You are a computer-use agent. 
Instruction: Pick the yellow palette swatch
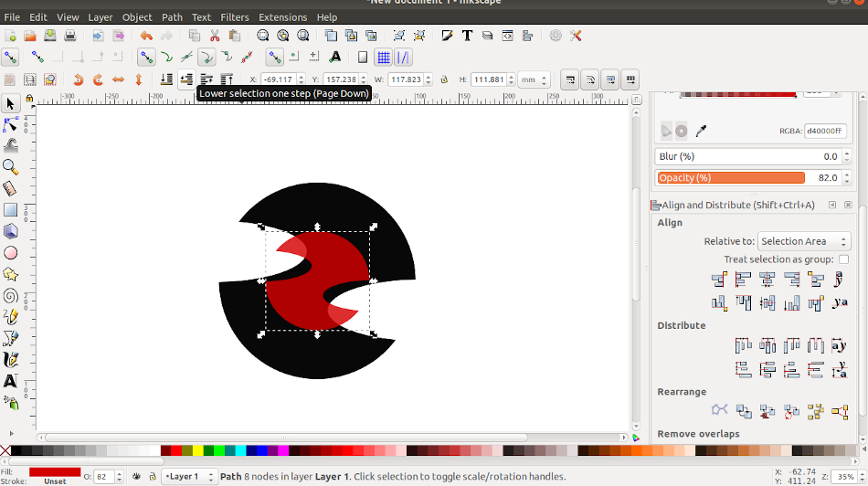pyautogui.click(x=197, y=450)
